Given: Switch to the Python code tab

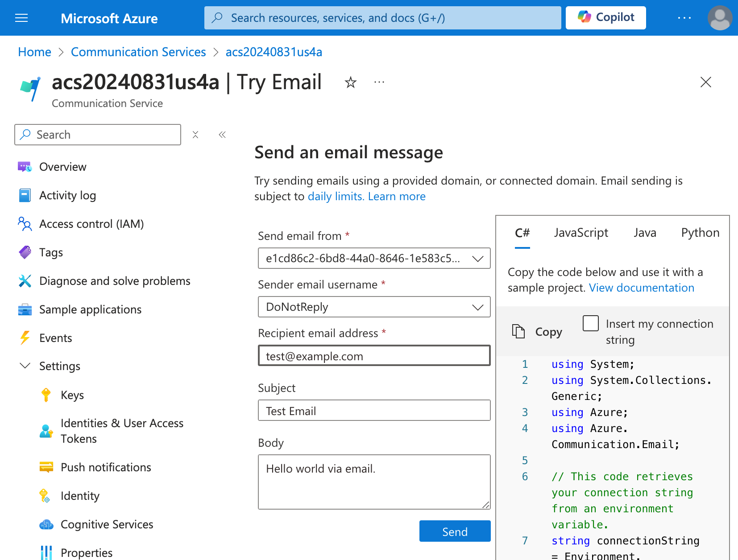Looking at the screenshot, I should [700, 233].
